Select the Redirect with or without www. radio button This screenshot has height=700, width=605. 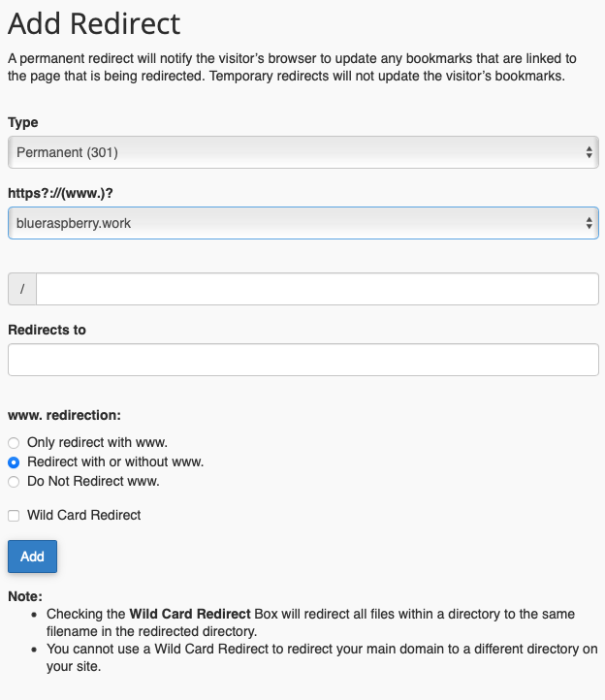tap(14, 462)
